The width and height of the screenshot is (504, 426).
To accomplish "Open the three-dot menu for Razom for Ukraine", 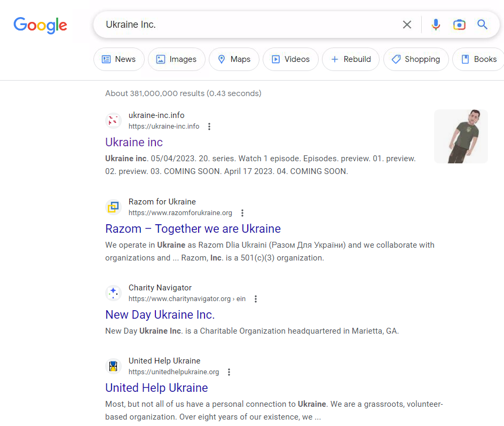I will [x=242, y=213].
